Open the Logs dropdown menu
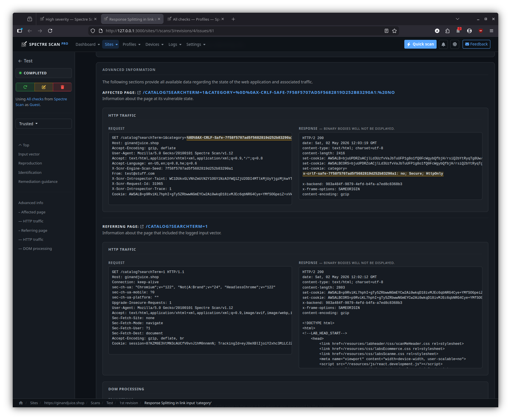The image size is (511, 420). (x=175, y=44)
